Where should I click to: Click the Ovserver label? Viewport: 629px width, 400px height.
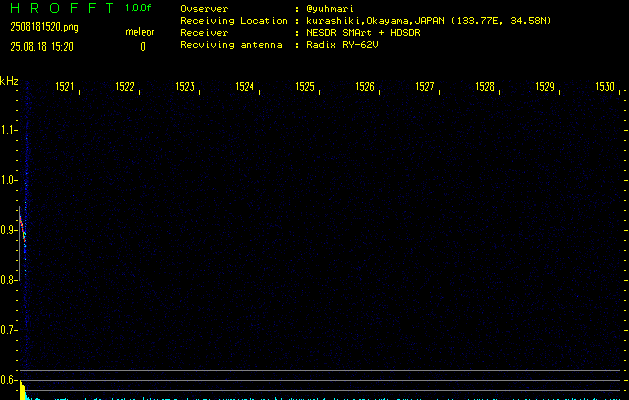point(204,9)
